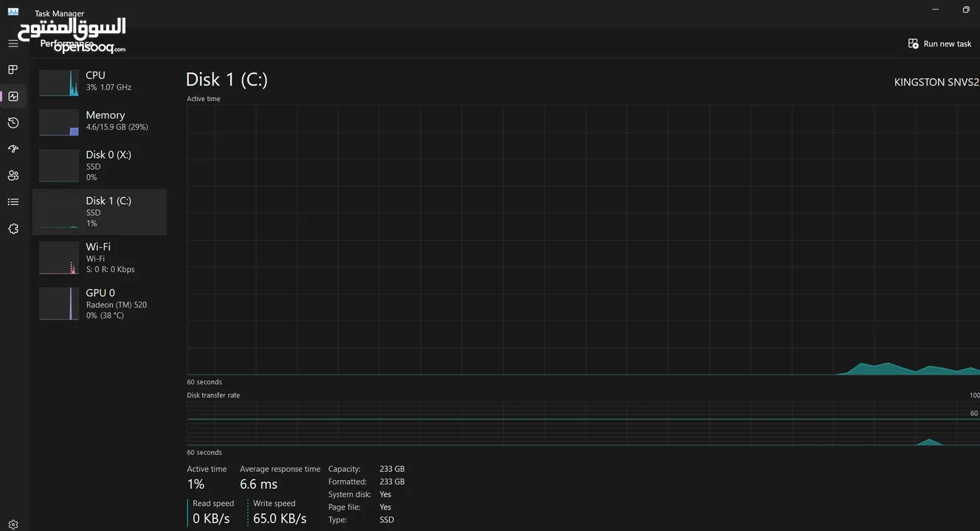Screen dimensions: 980x531
Task: Click the 6.6 ms response time value
Action: pyautogui.click(x=258, y=485)
